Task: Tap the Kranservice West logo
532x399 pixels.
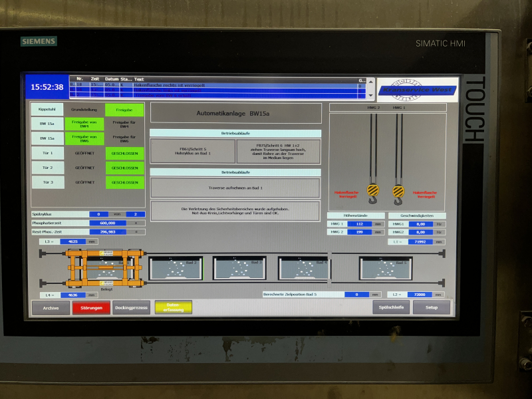Action: [x=417, y=89]
